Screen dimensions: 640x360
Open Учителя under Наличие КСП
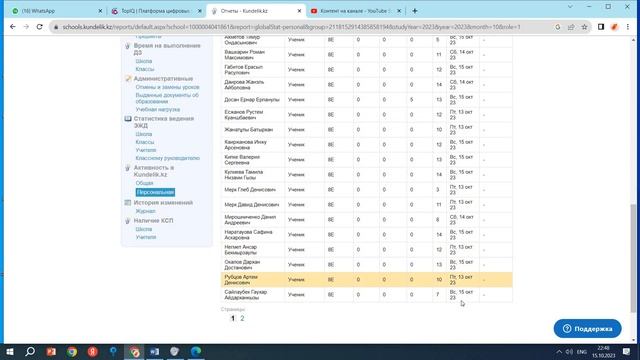pyautogui.click(x=146, y=237)
